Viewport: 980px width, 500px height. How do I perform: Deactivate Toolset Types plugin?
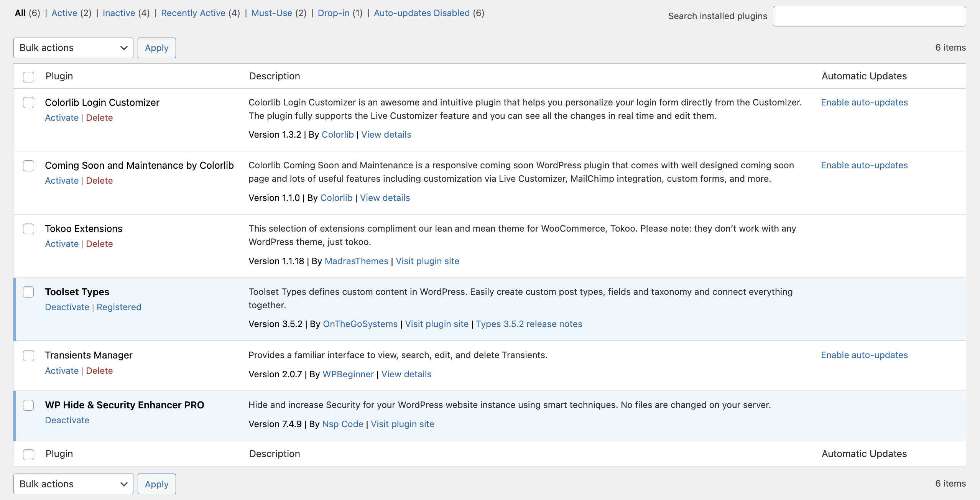click(x=67, y=307)
